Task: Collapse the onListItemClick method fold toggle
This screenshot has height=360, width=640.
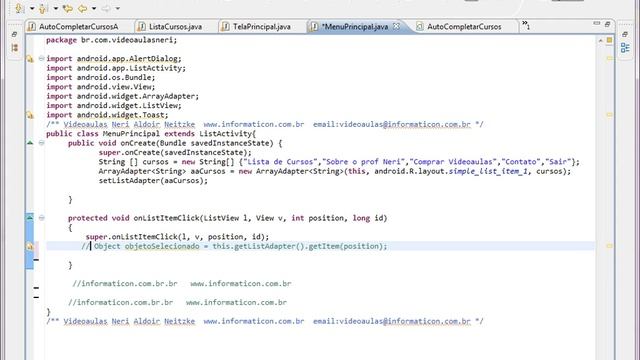Action: (x=41, y=218)
